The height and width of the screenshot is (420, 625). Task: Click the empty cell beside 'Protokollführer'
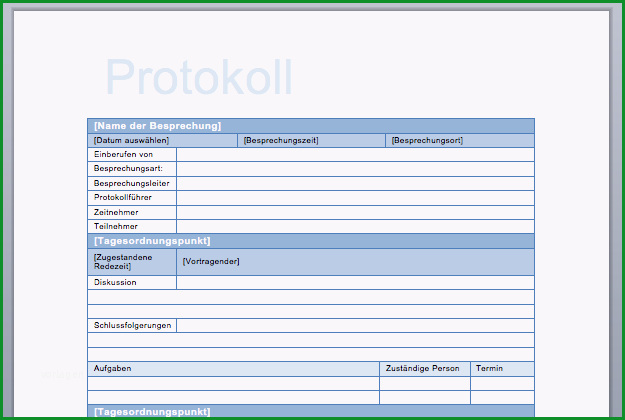point(355,198)
